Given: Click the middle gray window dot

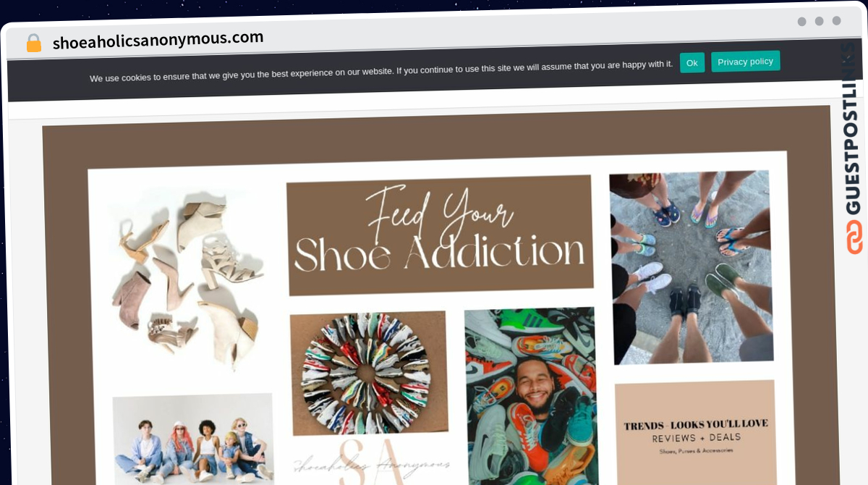Looking at the screenshot, I should click(x=819, y=22).
